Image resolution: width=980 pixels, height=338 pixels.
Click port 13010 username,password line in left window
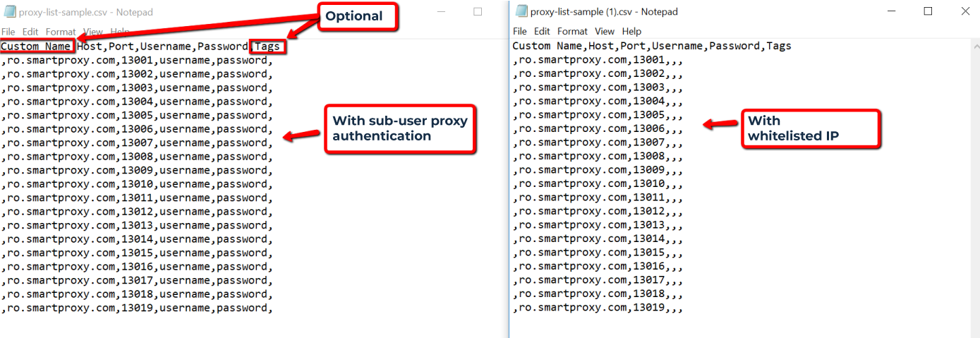137,184
